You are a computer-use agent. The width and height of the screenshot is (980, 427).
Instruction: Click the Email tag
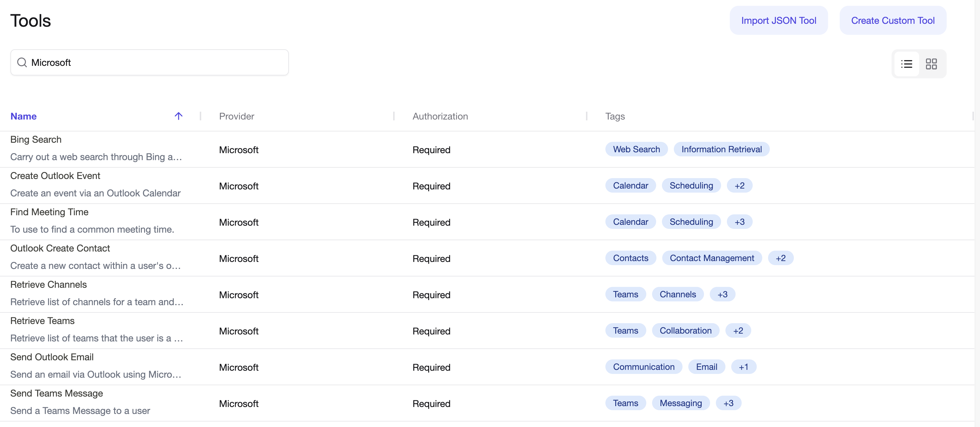707,367
